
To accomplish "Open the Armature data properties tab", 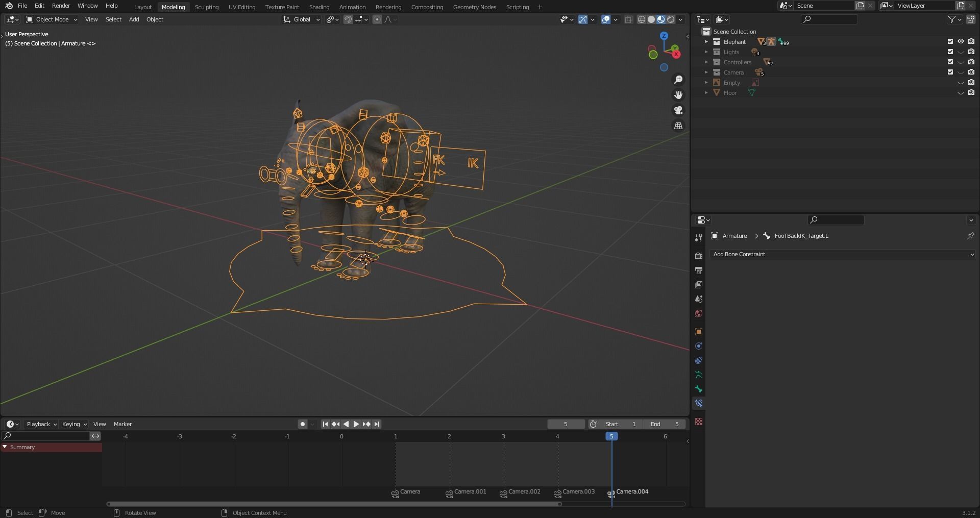I will click(699, 375).
